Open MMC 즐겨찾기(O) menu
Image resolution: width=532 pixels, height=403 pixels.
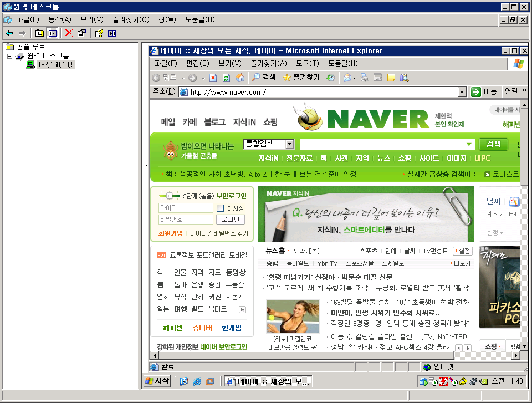tap(131, 20)
